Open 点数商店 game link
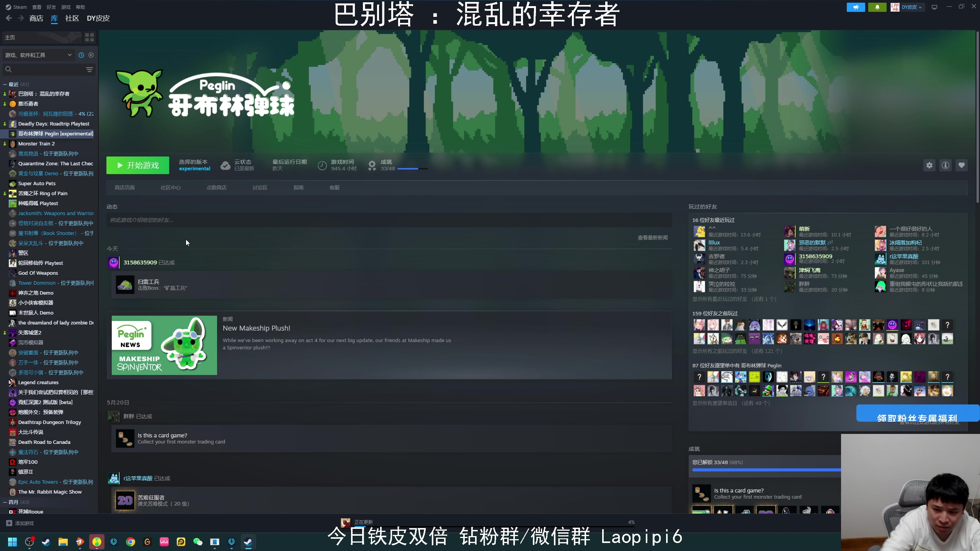Viewport: 980px width, 551px height. click(217, 187)
